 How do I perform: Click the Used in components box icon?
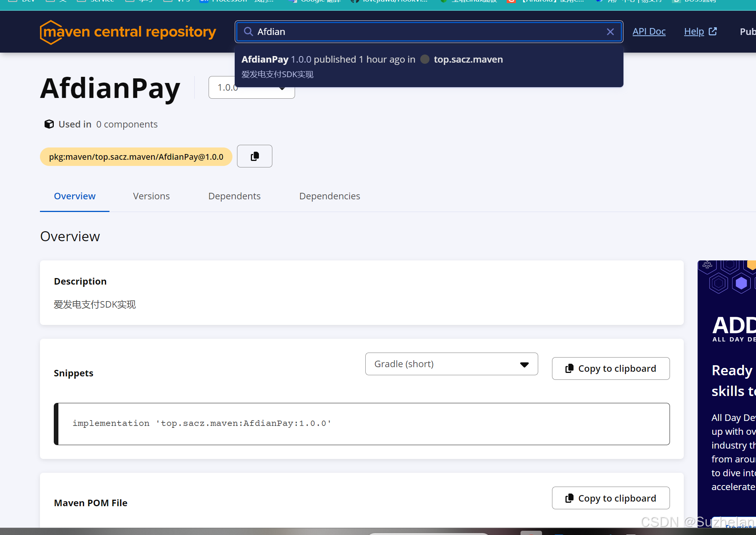(49, 124)
